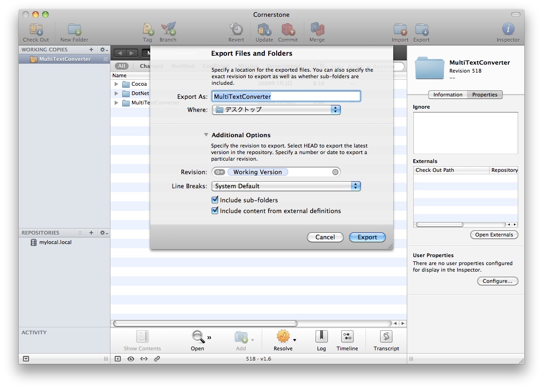543x392 pixels.
Task: Click the Import toolbar icon
Action: pyautogui.click(x=400, y=30)
